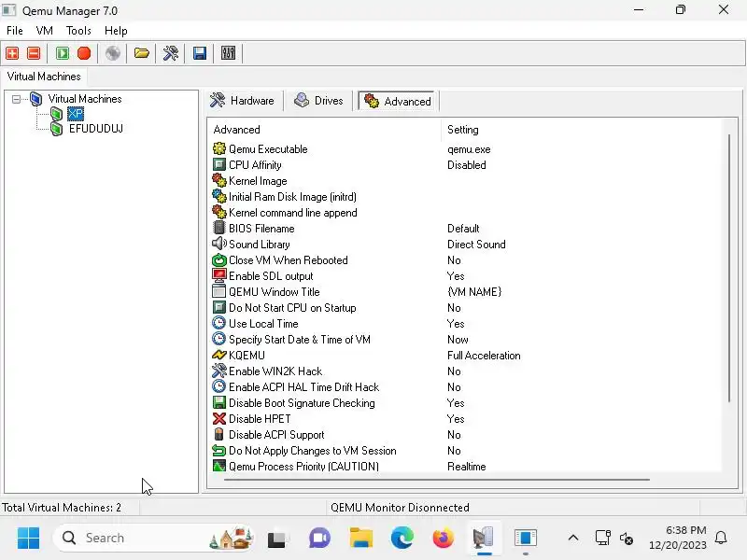Screen dimensions: 747x560
Task: Click the grey globe toolbar icon
Action: 113,53
